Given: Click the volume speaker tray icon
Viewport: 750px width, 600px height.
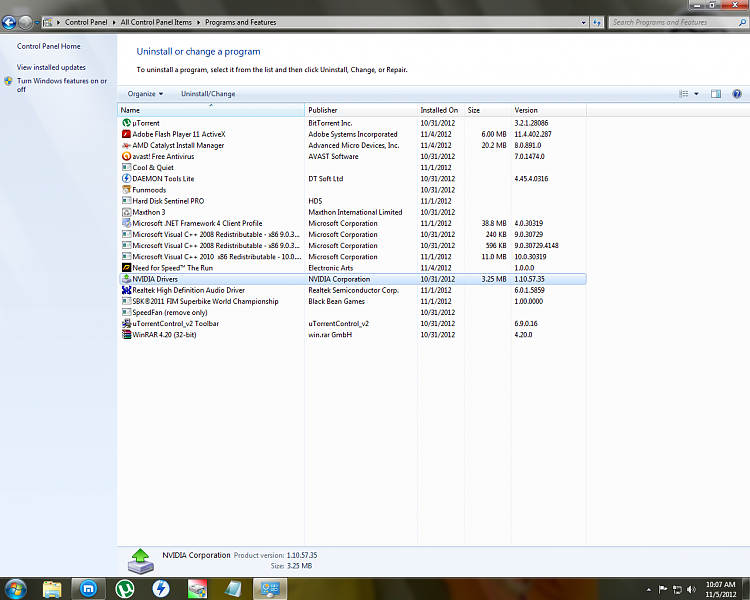Looking at the screenshot, I should (x=691, y=589).
